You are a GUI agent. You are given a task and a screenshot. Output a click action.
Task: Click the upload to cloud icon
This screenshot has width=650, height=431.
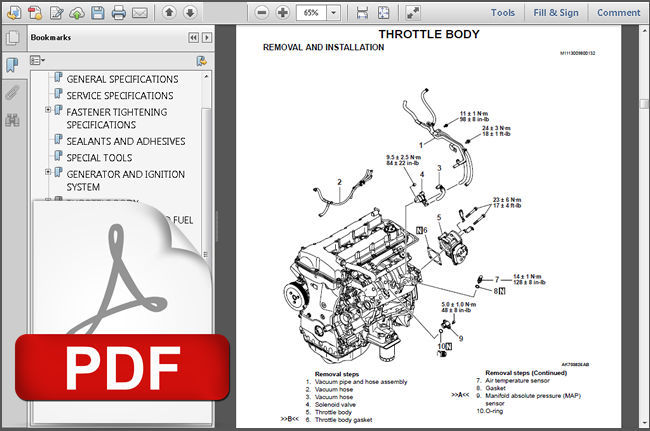click(x=77, y=13)
